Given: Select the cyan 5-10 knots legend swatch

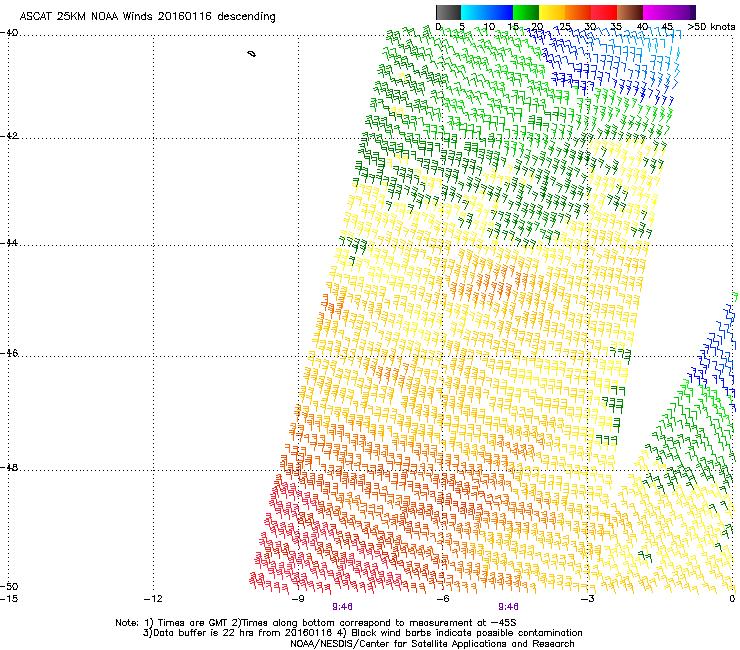Looking at the screenshot, I should [474, 12].
